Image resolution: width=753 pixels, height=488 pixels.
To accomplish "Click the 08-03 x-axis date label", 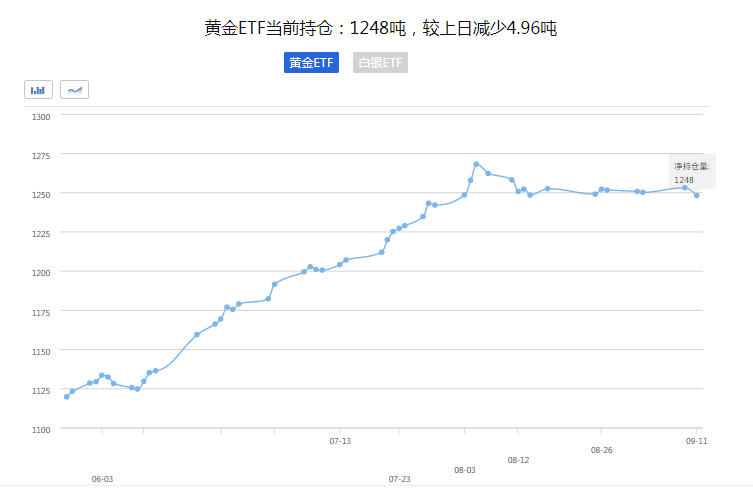I will [x=465, y=470].
